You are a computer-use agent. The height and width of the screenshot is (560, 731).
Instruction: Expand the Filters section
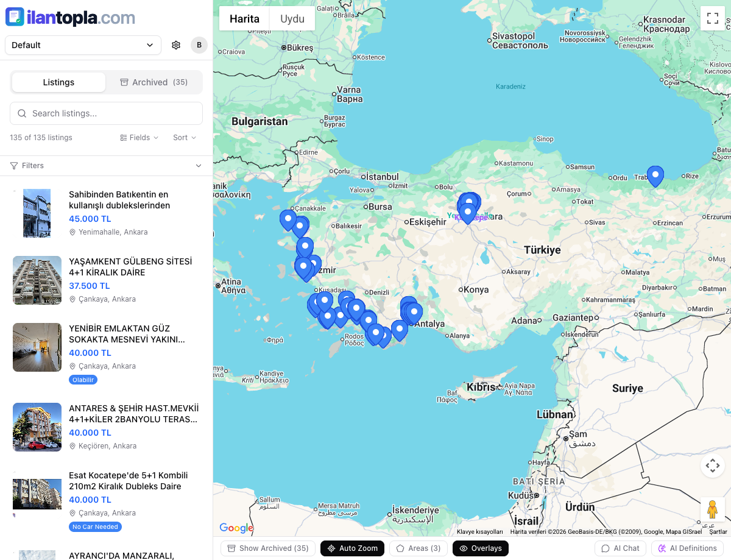click(199, 165)
